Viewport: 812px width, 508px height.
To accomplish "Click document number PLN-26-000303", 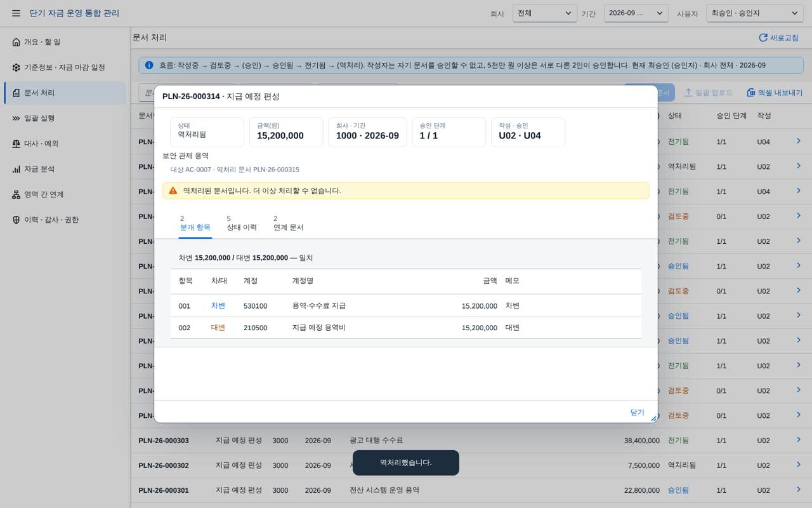I will (x=164, y=441).
